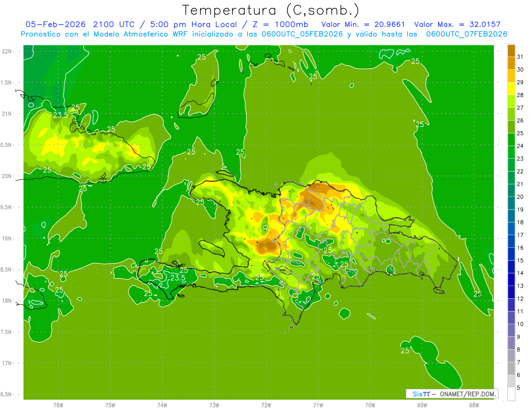The width and height of the screenshot is (532, 411).
Task: Click the SisPI ONAMET/REP.DOM. watermark label
Action: click(x=452, y=394)
